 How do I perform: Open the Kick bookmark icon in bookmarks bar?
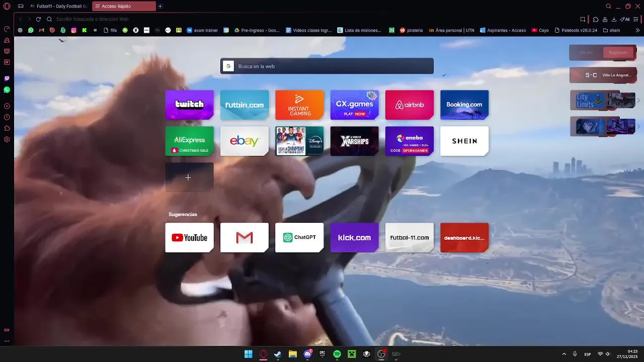(84, 30)
